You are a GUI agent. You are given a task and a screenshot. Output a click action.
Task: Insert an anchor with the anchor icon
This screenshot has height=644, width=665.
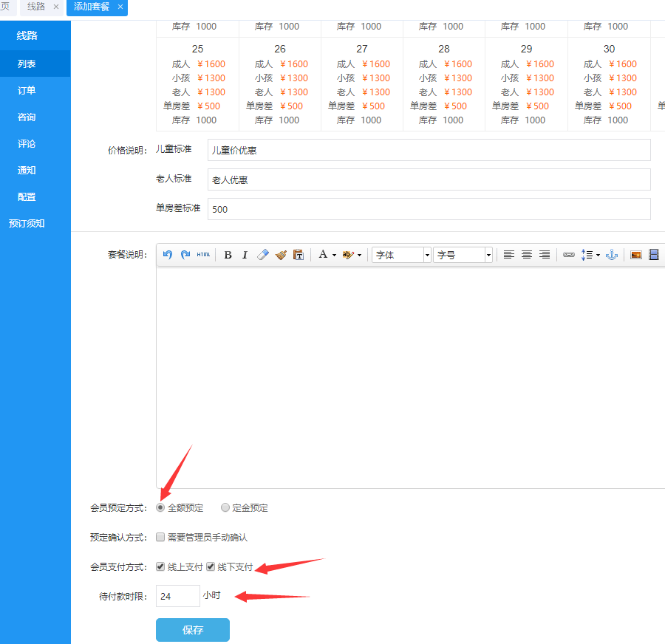[611, 255]
